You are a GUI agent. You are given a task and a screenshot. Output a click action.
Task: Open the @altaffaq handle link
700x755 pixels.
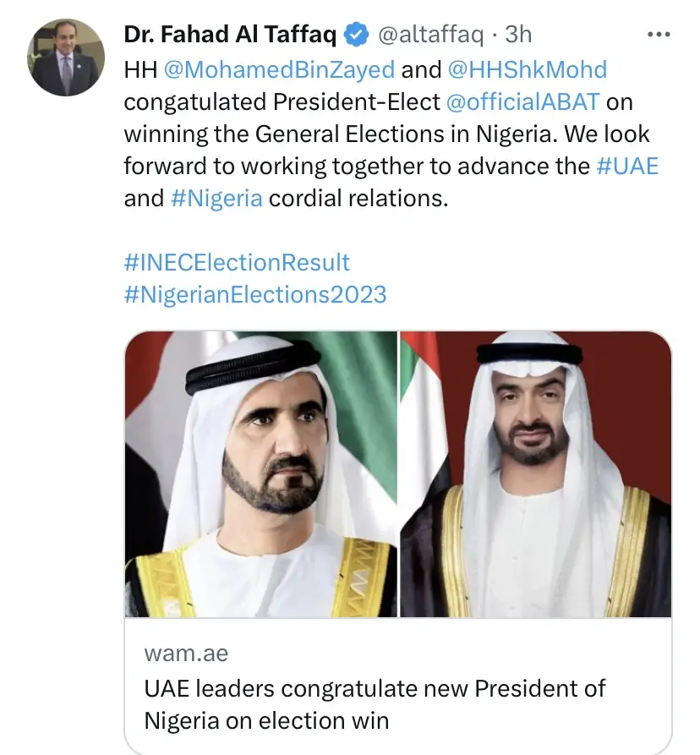click(x=429, y=35)
